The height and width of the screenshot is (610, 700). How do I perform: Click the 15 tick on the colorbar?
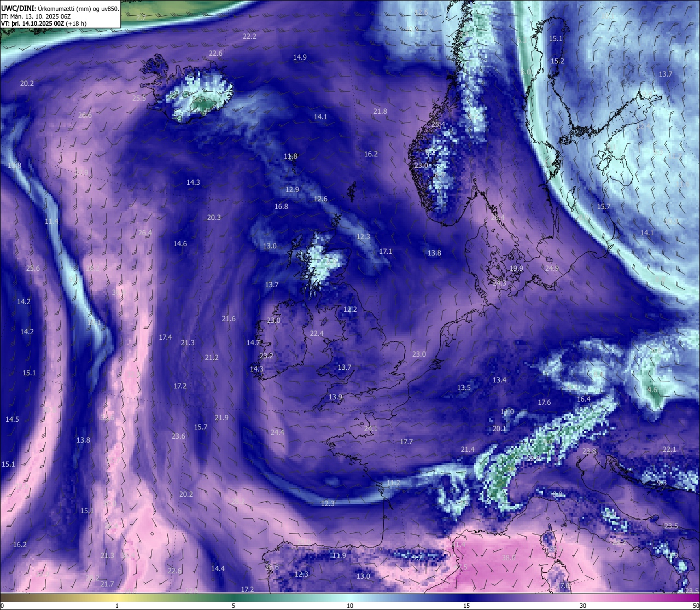[x=466, y=606]
